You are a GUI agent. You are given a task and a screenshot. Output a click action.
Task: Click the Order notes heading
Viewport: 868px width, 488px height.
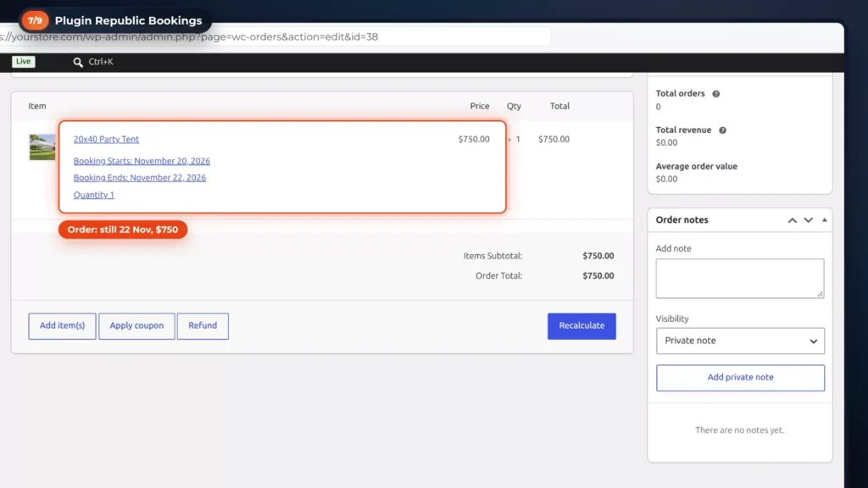point(682,220)
